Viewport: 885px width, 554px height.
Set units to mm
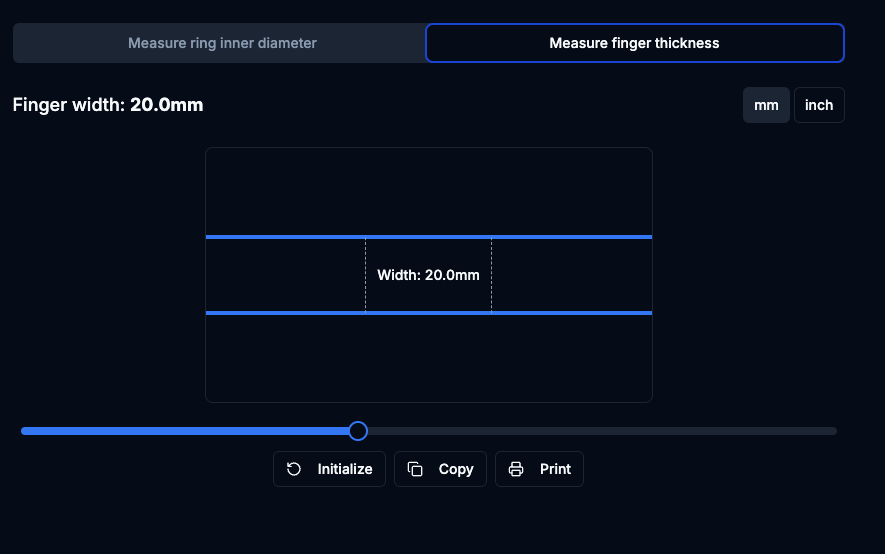[766, 105]
